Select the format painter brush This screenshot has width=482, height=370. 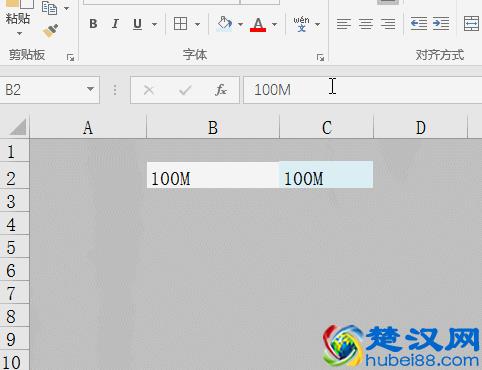pos(50,31)
